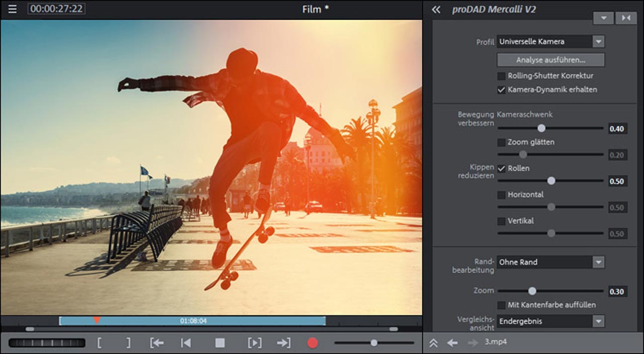
Task: Jump to range start marker
Action: click(x=157, y=343)
